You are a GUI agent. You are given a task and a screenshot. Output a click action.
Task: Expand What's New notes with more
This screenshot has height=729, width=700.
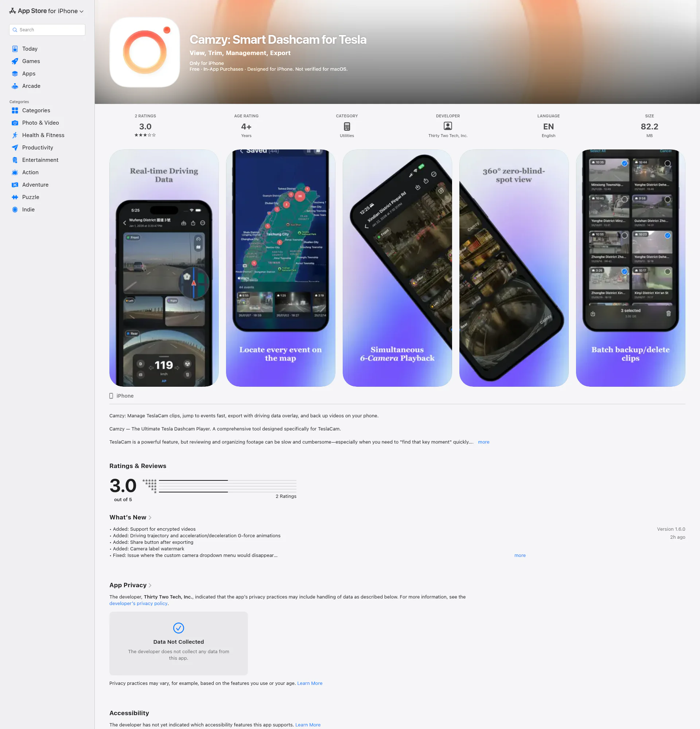tap(520, 555)
